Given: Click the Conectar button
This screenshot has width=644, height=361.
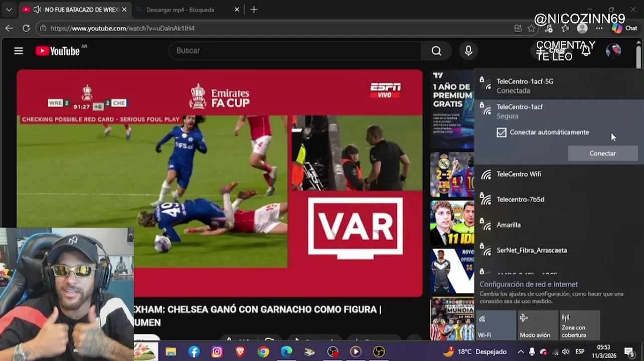Looking at the screenshot, I should pyautogui.click(x=602, y=153).
